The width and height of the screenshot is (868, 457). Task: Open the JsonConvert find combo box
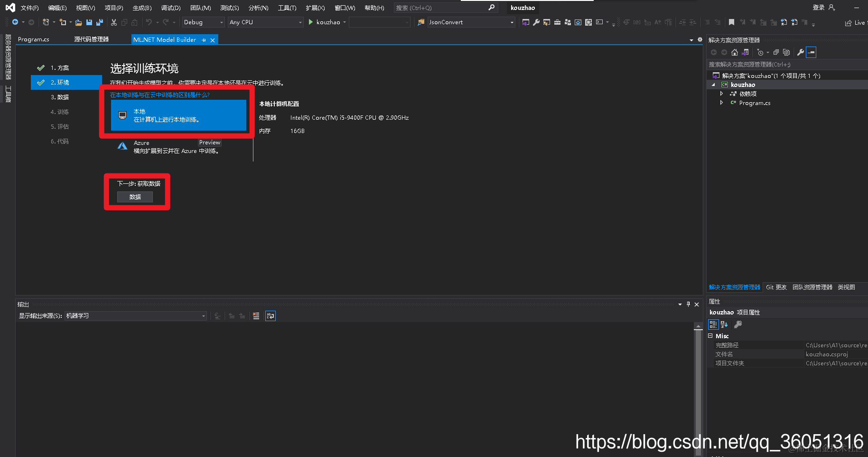tap(471, 22)
